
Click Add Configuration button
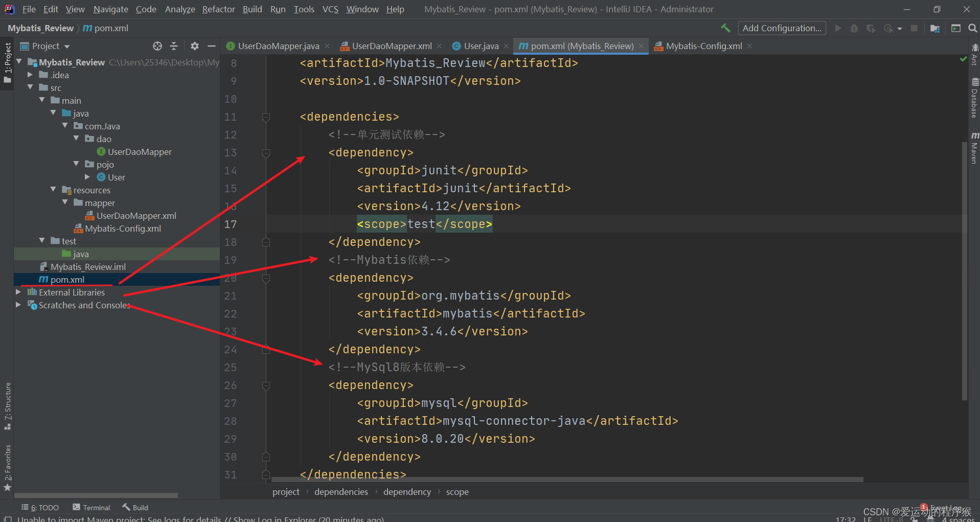(782, 28)
